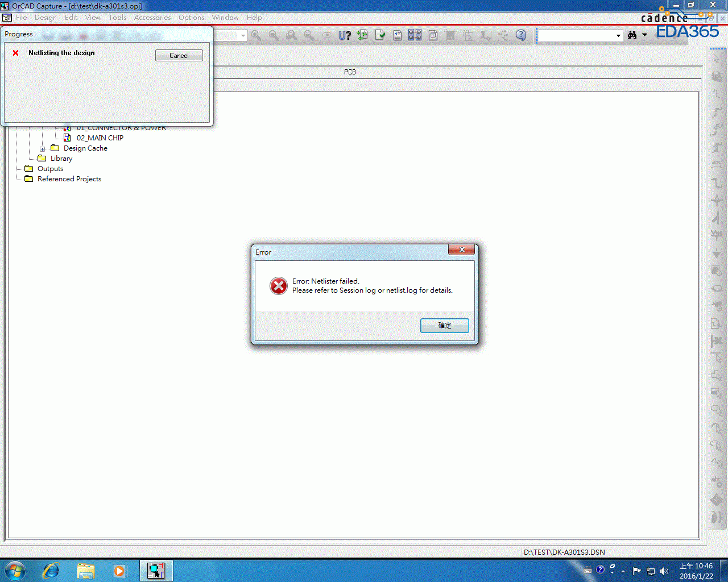The height and width of the screenshot is (582, 728).
Task: Select the Place Bus Entry tool
Action: coord(717,218)
